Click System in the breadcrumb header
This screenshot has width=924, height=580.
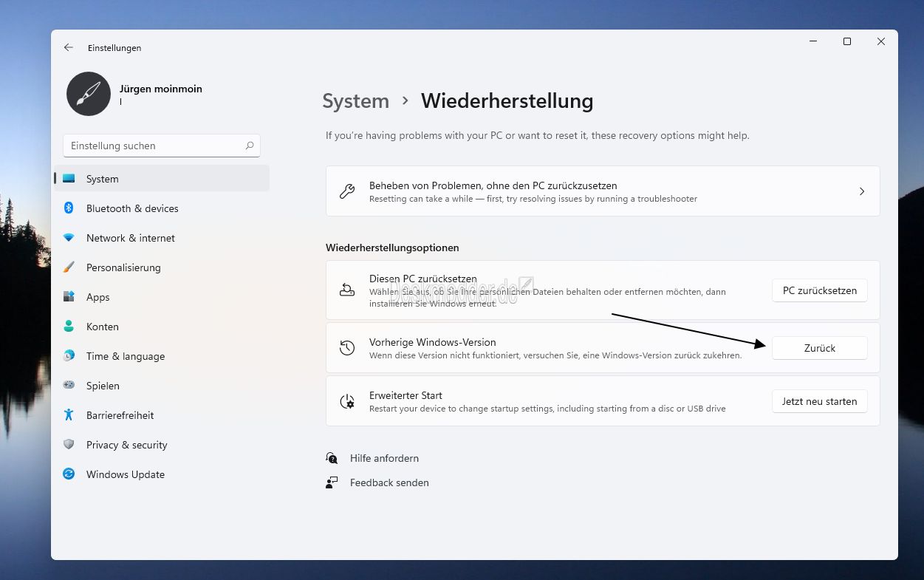[x=355, y=101]
